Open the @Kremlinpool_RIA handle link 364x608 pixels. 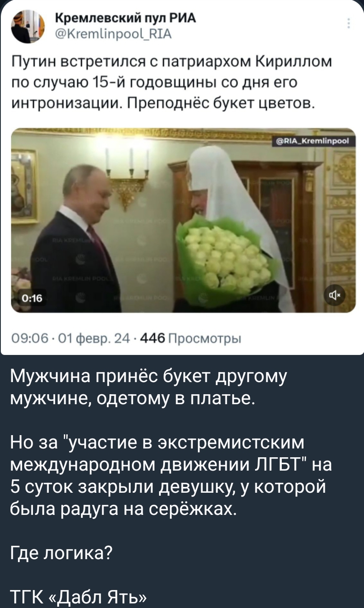(113, 33)
